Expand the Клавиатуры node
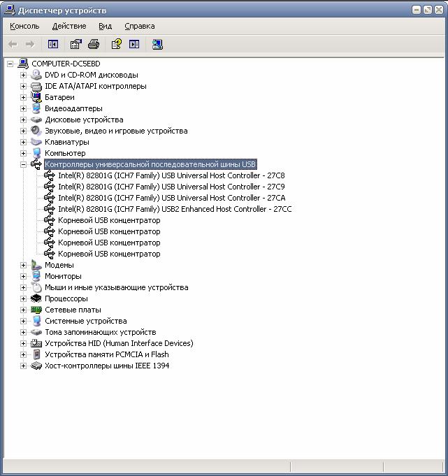This screenshot has width=448, height=476. (x=23, y=142)
